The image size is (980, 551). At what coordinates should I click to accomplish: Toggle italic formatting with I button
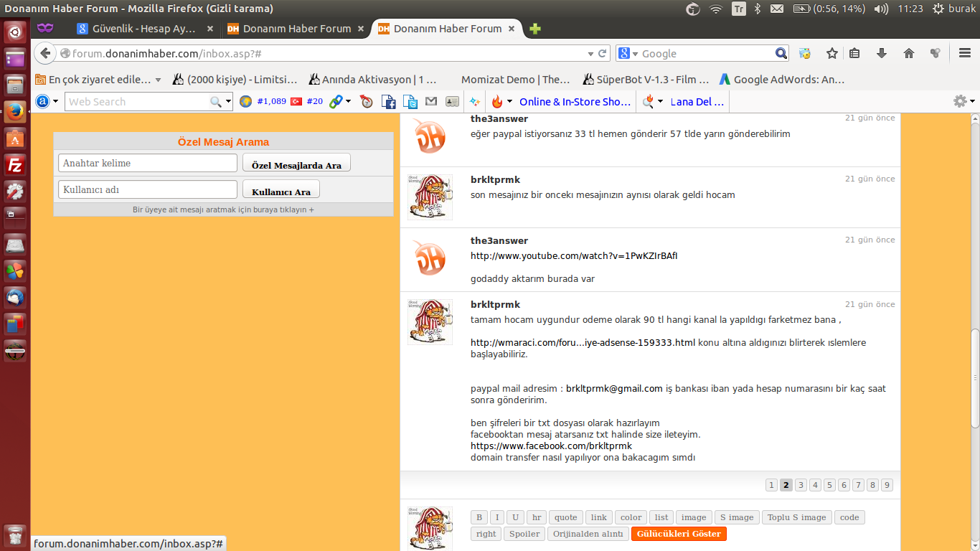[496, 517]
